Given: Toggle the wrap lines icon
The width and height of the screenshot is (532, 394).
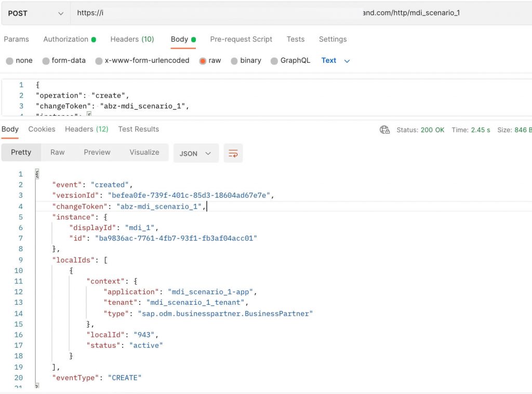Looking at the screenshot, I should coord(233,153).
